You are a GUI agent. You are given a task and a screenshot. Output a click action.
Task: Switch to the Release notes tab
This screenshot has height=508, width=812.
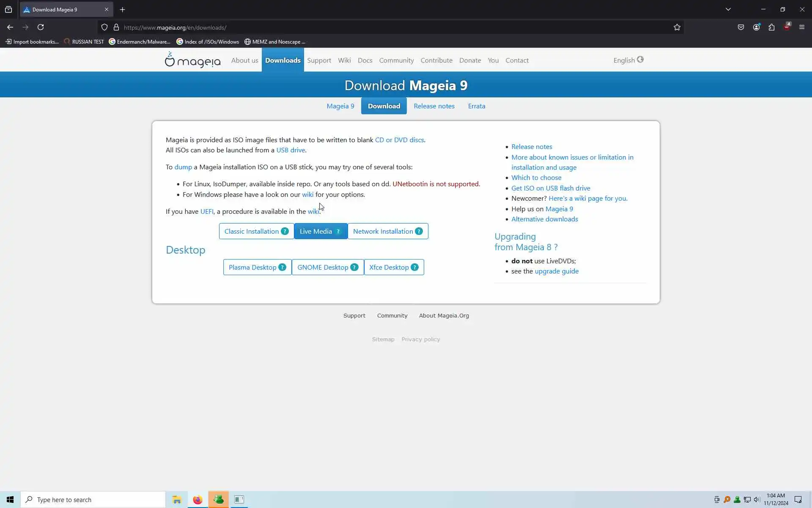pyautogui.click(x=434, y=106)
